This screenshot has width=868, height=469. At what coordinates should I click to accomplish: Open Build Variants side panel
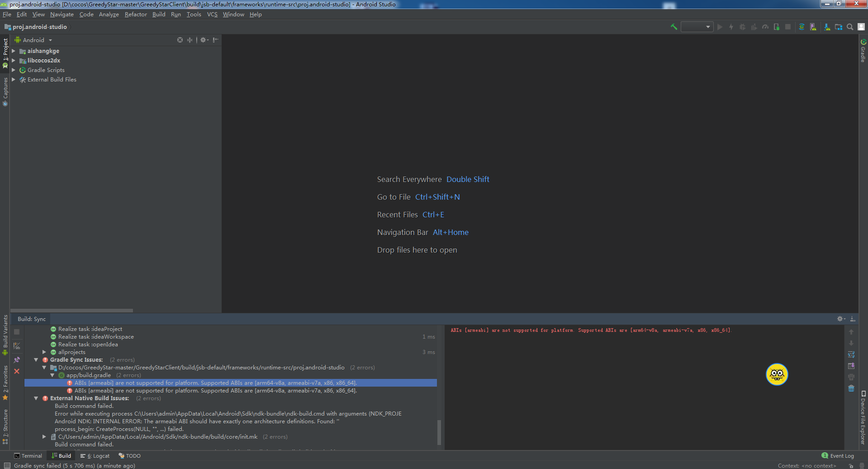[5, 335]
